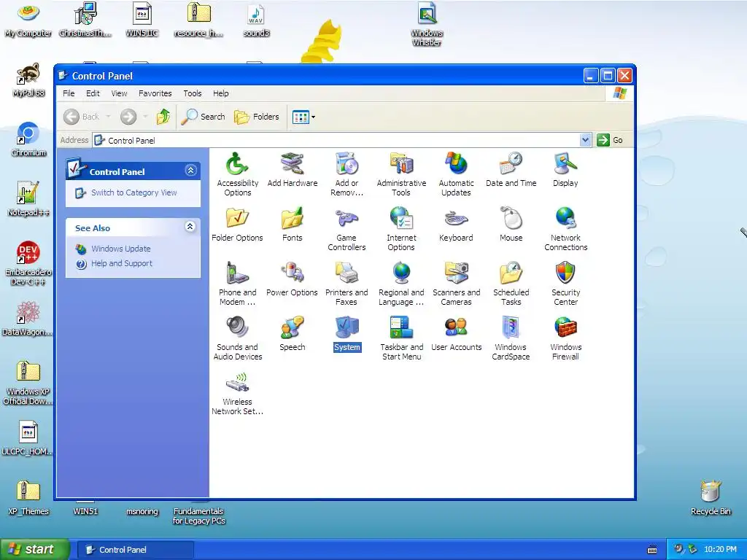Open the Tools menu
747x560 pixels.
[x=193, y=93]
